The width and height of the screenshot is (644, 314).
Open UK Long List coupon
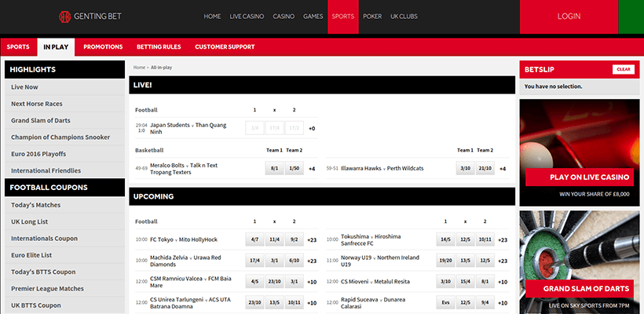pyautogui.click(x=65, y=221)
